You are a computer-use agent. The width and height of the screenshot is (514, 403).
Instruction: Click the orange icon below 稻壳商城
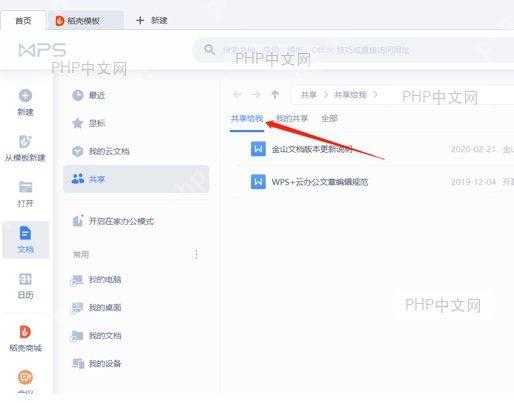pyautogui.click(x=25, y=377)
